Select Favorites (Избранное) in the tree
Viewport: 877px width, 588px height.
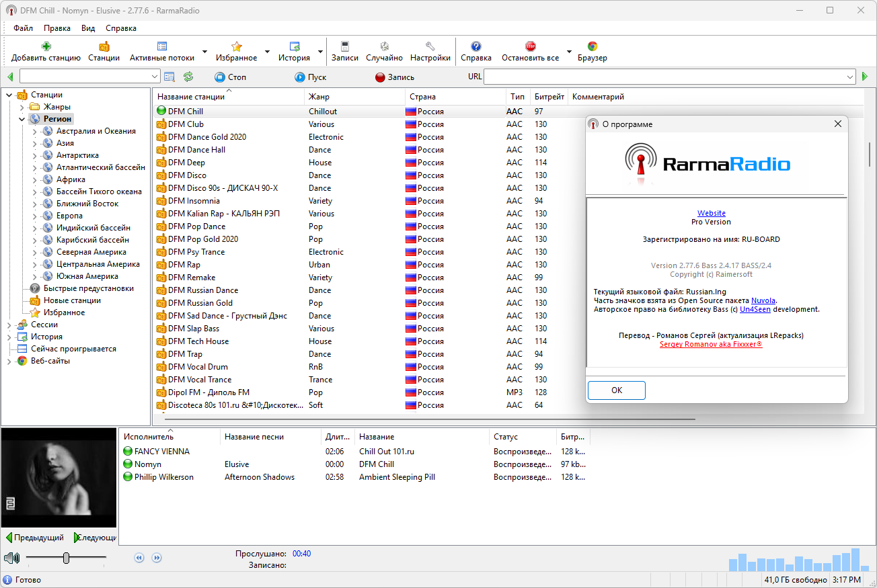tap(64, 312)
